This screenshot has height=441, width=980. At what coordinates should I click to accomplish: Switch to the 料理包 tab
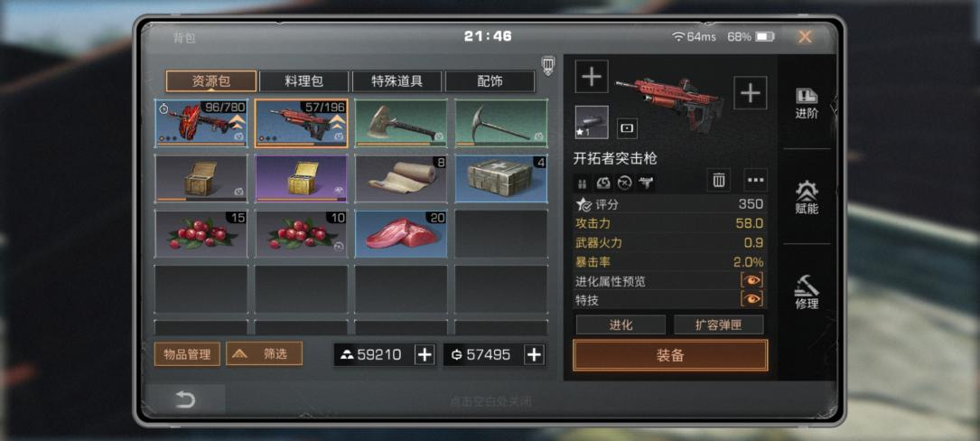[x=303, y=81]
